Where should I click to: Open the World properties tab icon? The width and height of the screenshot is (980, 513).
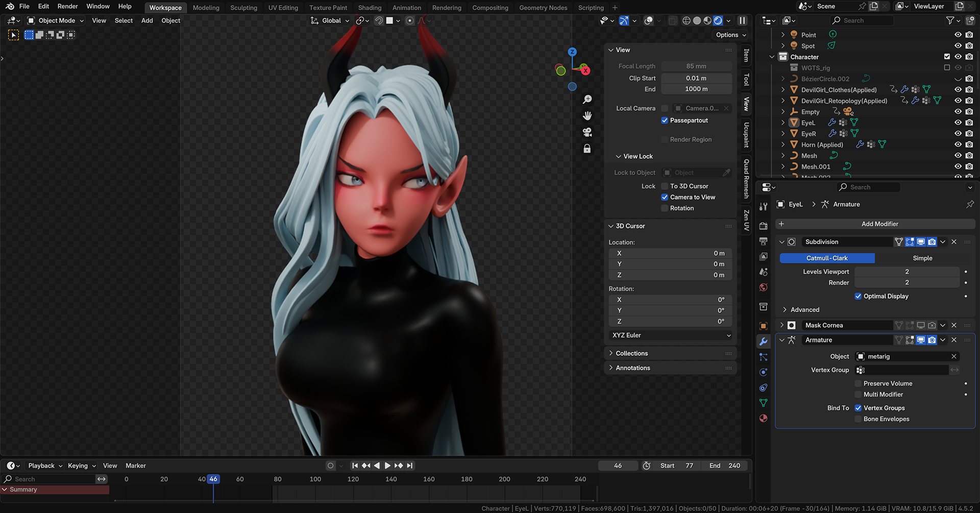click(764, 287)
